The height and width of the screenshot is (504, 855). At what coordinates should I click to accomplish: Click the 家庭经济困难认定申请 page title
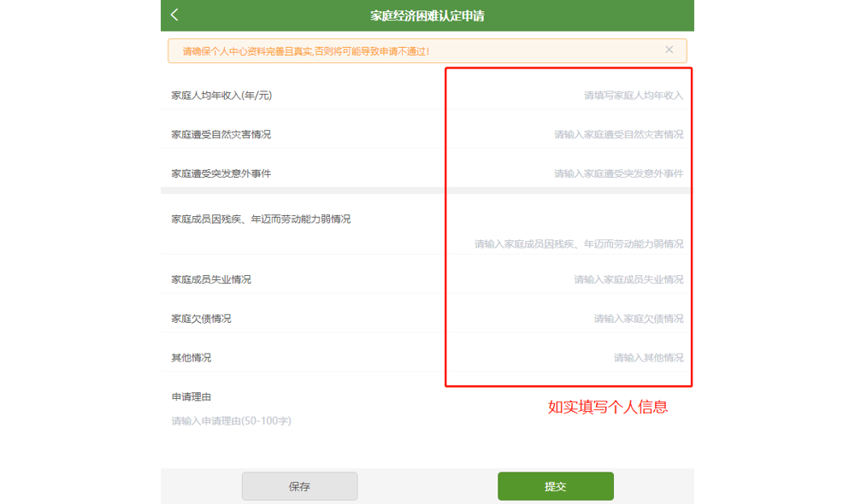tap(427, 16)
